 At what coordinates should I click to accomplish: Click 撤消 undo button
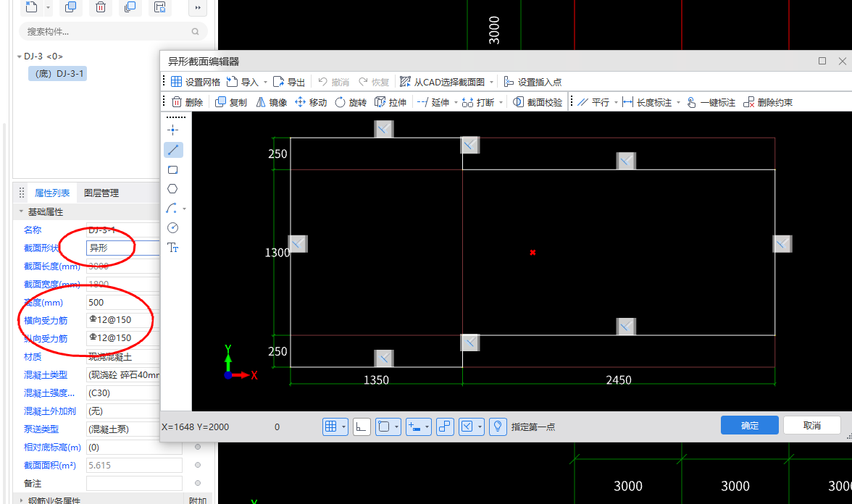coord(333,82)
